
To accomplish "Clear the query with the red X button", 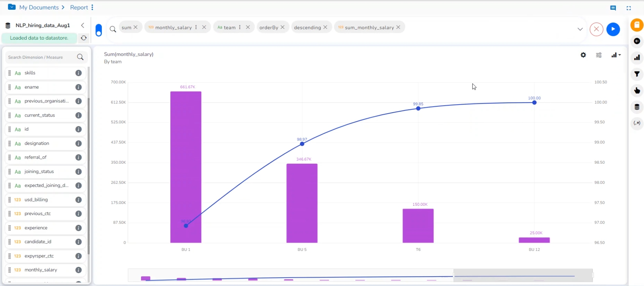I will pos(596,29).
